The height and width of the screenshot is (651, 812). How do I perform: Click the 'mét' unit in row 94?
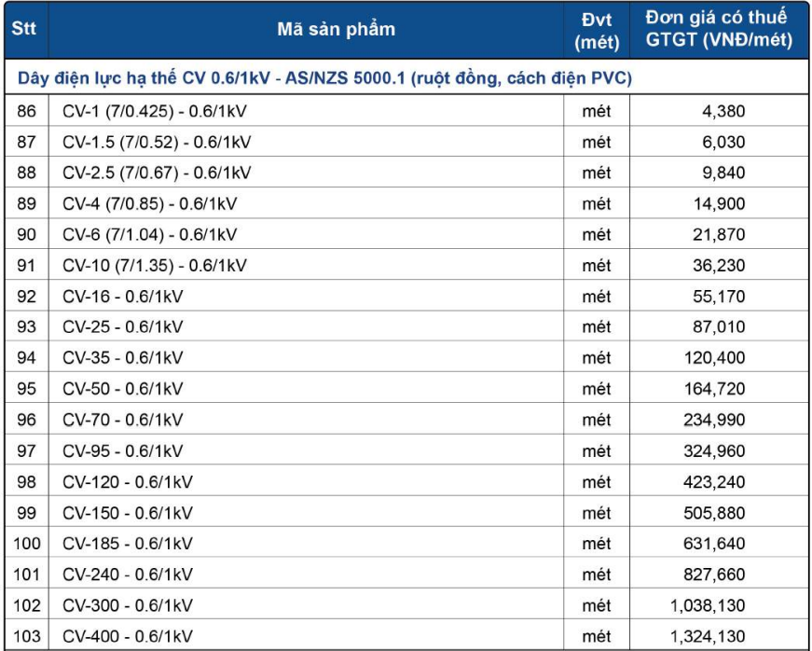click(x=597, y=358)
